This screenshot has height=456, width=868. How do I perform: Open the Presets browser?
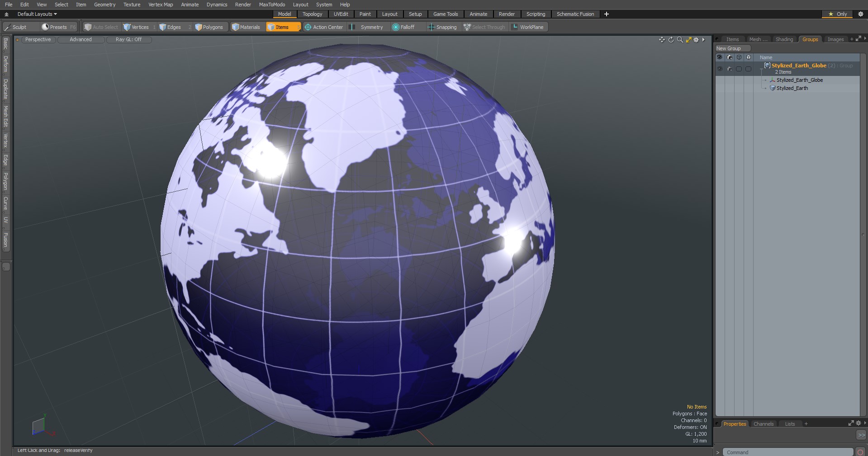point(58,27)
